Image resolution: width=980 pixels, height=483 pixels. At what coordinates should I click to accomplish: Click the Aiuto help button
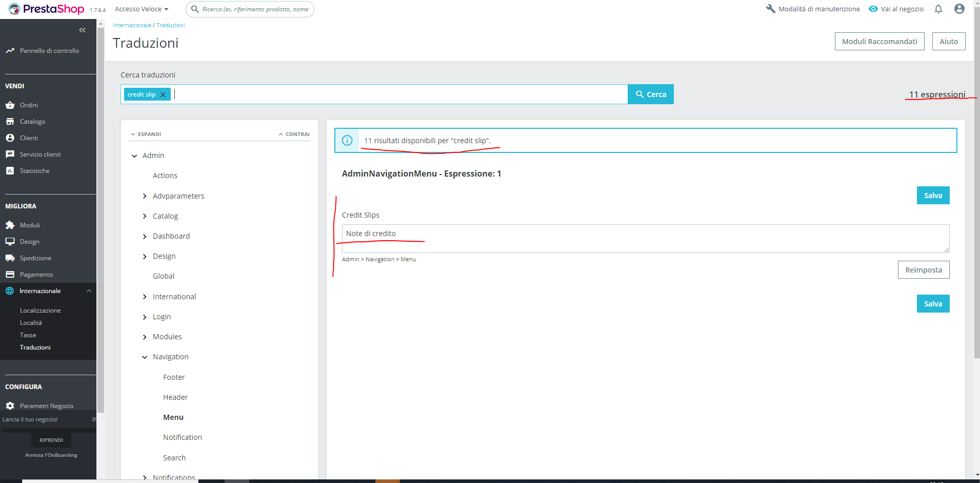949,42
